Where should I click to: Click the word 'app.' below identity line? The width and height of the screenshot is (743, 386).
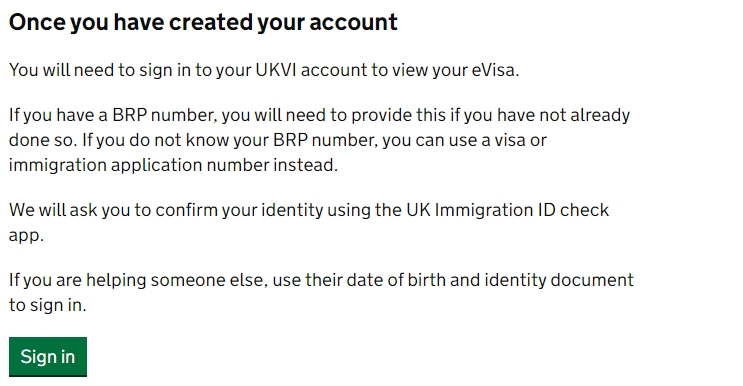[x=27, y=235]
